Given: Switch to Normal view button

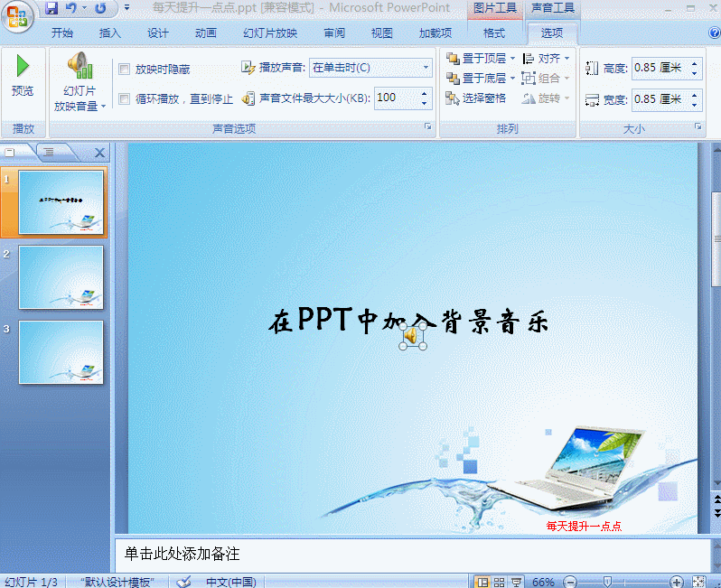Looking at the screenshot, I should [482, 582].
